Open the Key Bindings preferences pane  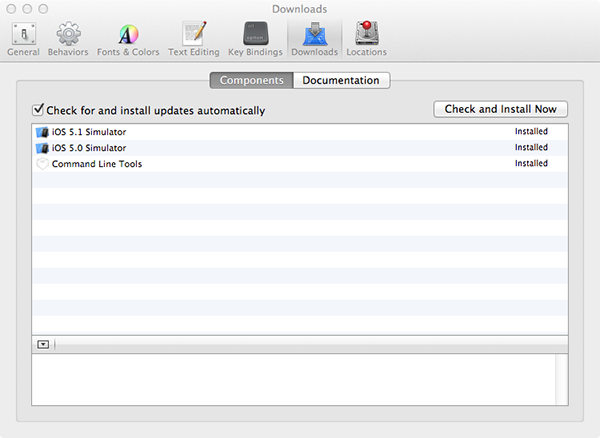[255, 39]
